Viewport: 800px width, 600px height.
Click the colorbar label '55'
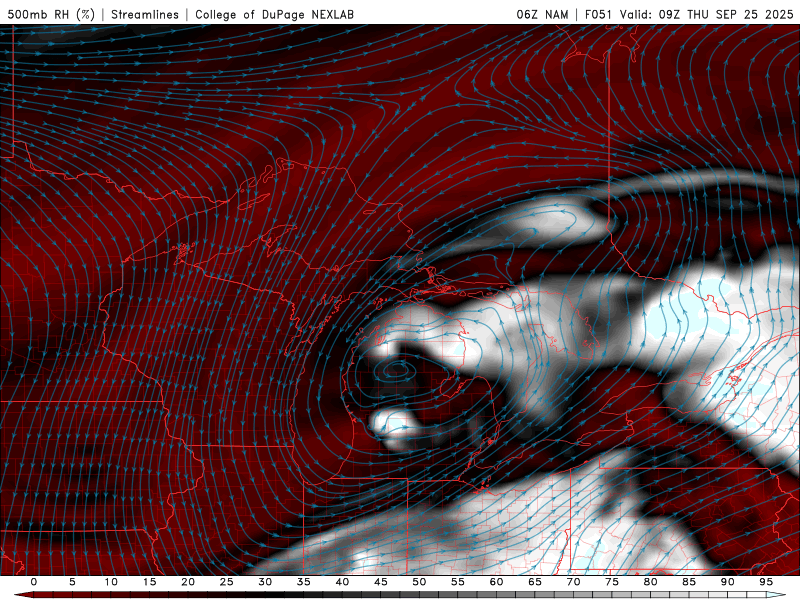click(458, 582)
